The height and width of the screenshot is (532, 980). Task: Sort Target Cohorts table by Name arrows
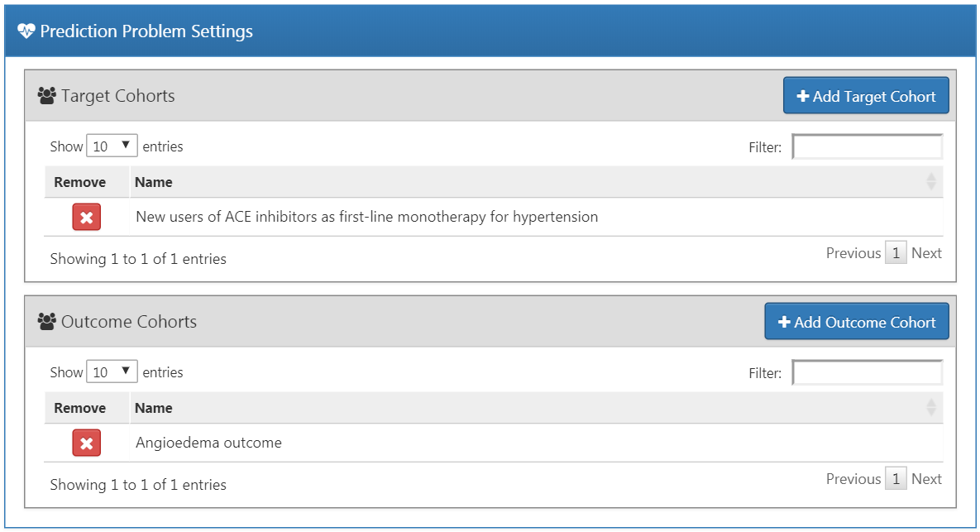pyautogui.click(x=931, y=182)
